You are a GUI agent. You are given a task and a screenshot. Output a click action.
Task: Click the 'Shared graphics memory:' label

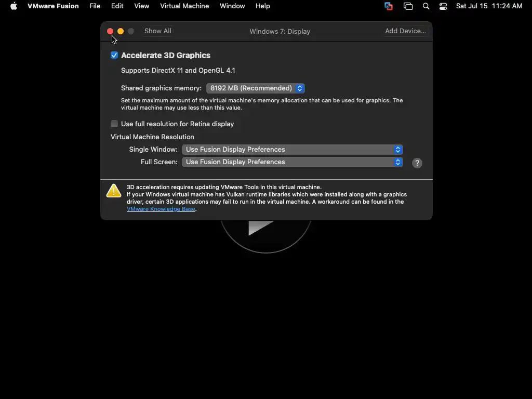pyautogui.click(x=161, y=88)
